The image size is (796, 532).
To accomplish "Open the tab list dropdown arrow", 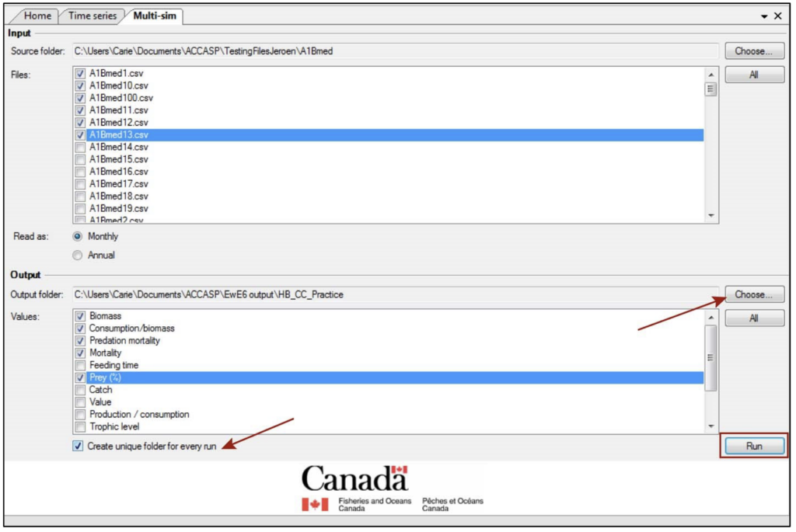I will pos(763,16).
